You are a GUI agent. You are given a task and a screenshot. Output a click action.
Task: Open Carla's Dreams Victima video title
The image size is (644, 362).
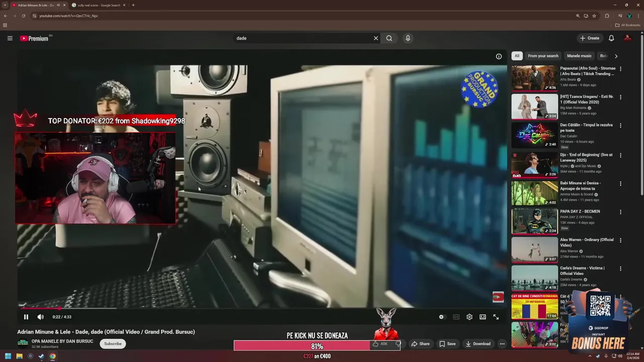[x=583, y=271]
